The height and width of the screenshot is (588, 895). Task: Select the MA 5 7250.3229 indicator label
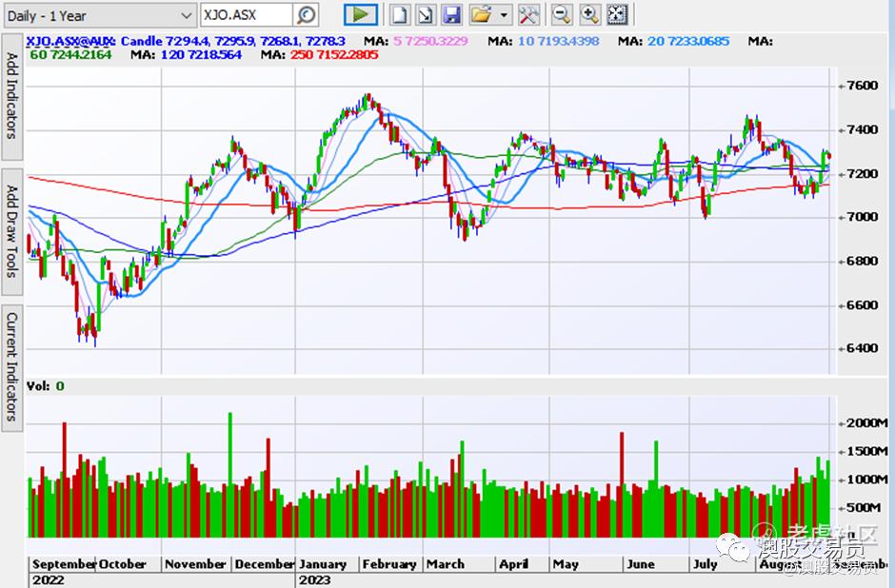[x=415, y=42]
